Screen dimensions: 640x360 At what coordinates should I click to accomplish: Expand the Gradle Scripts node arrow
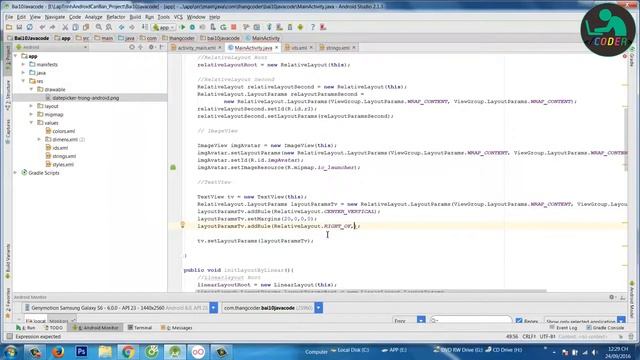[16, 173]
